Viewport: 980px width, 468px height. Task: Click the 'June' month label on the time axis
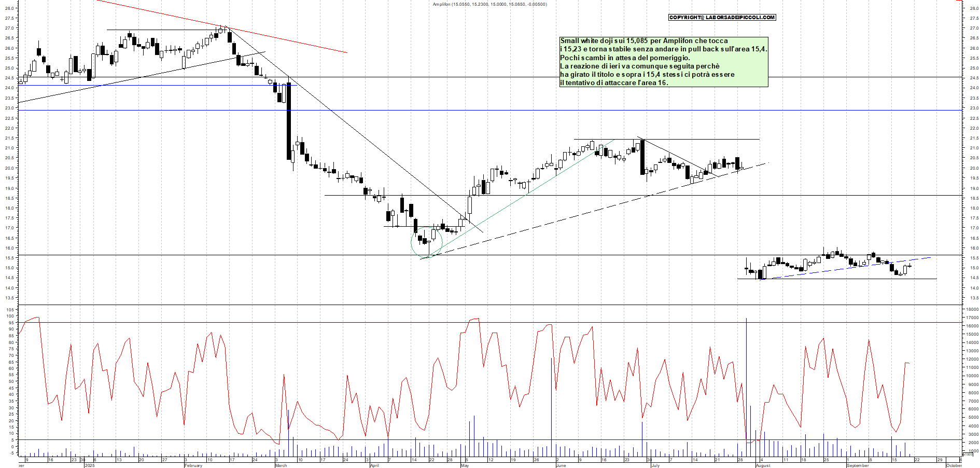pos(561,465)
